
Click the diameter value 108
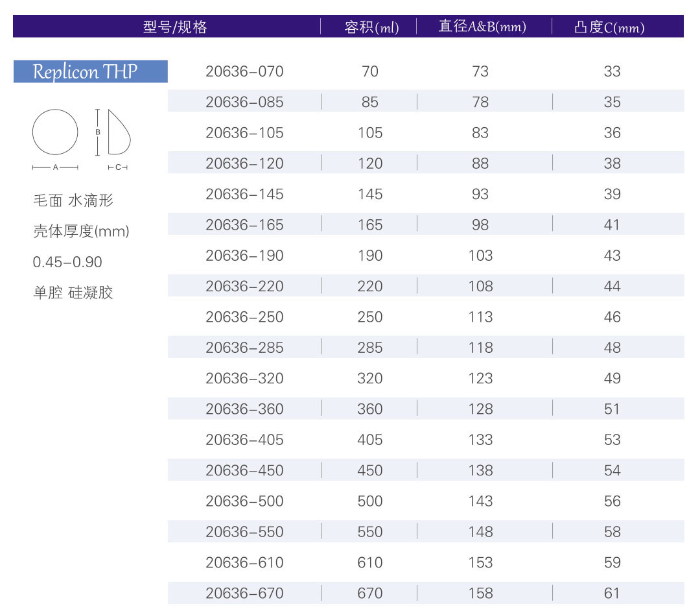(x=480, y=286)
